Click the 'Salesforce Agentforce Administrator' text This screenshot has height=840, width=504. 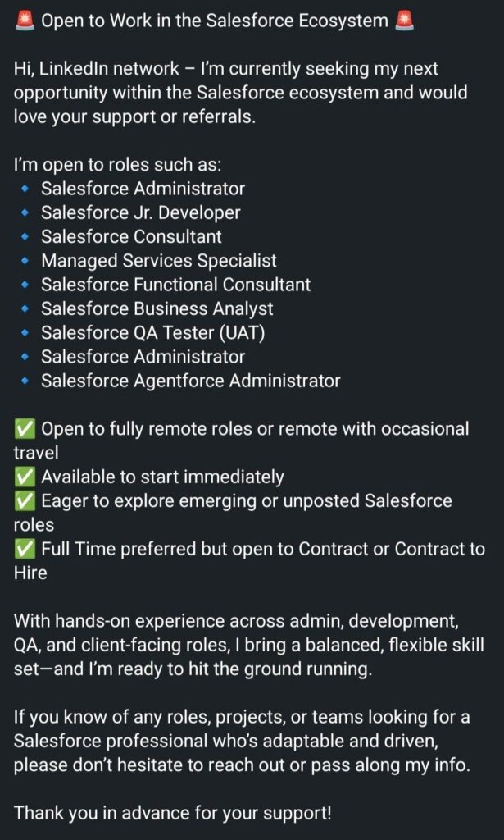coord(190,381)
